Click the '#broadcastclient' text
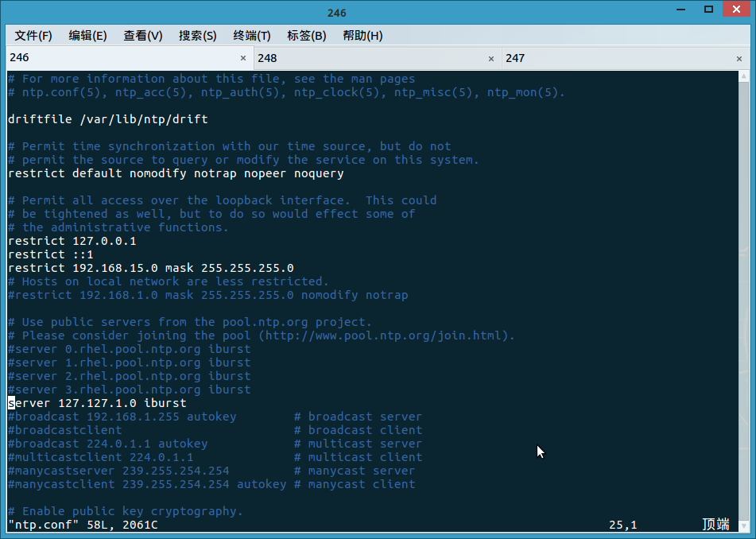 [x=65, y=429]
